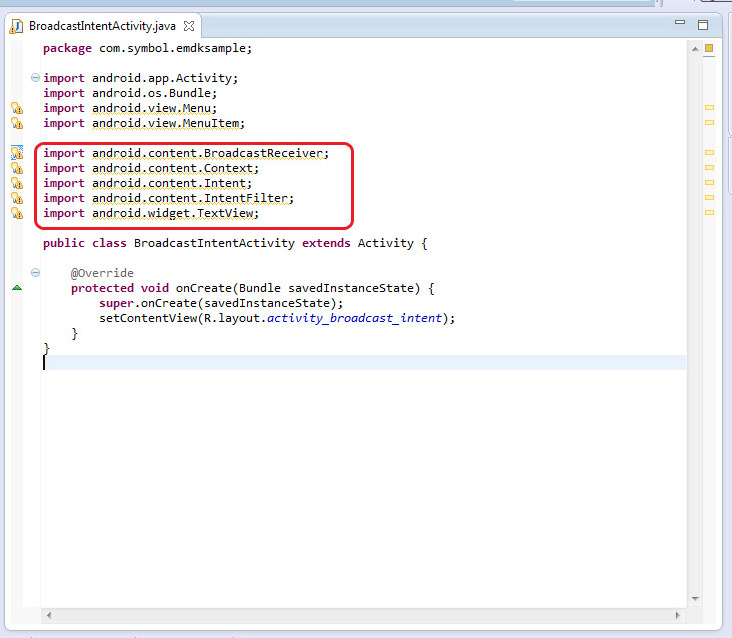This screenshot has width=732, height=638.
Task: Collapse the onCreate method fold toggle
Action: pos(36,273)
